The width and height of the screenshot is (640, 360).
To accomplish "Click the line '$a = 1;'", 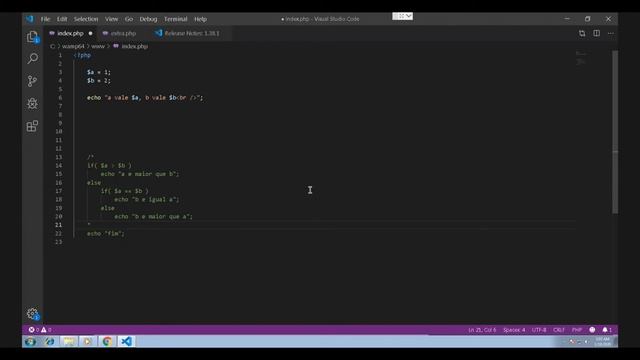I will [98, 72].
